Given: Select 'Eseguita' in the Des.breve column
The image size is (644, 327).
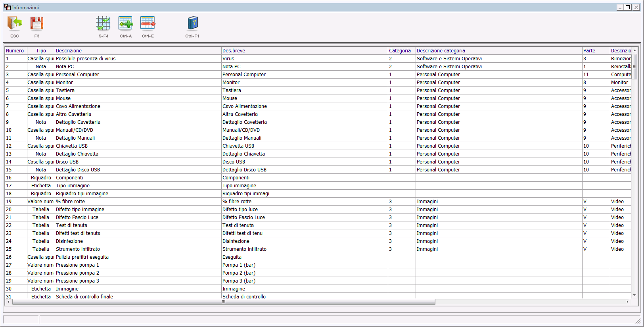Looking at the screenshot, I should [305, 257].
